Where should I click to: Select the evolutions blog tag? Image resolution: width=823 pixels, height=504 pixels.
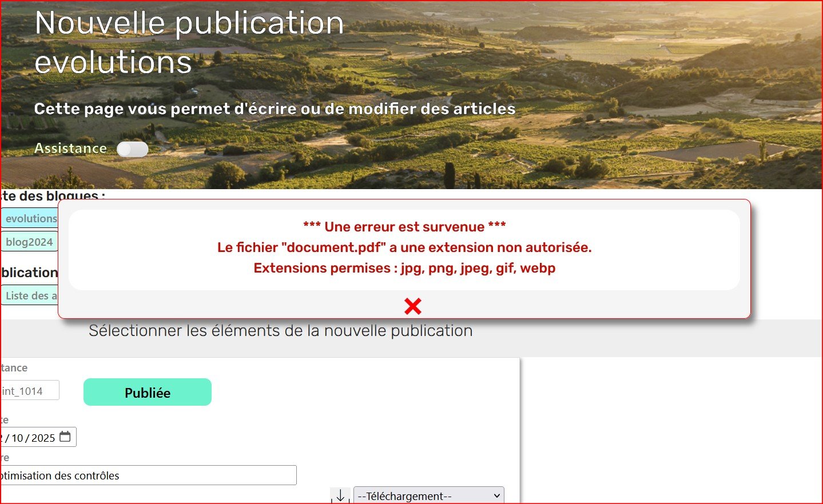coord(30,218)
